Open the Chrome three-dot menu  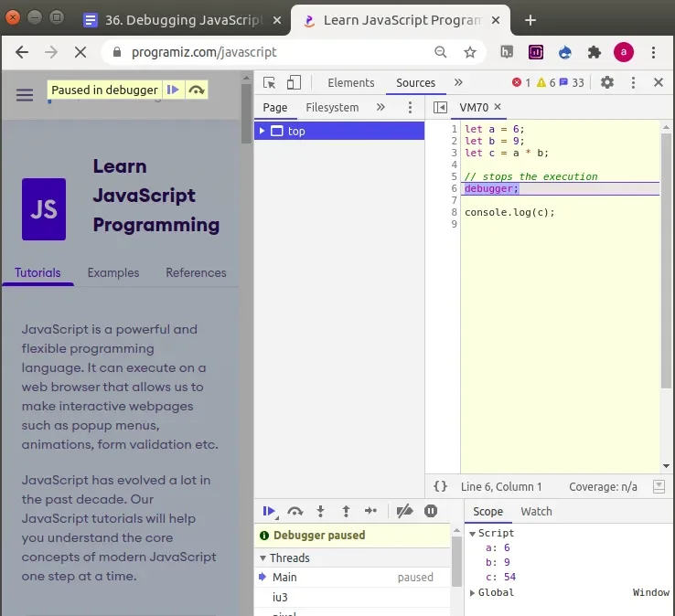coord(653,52)
